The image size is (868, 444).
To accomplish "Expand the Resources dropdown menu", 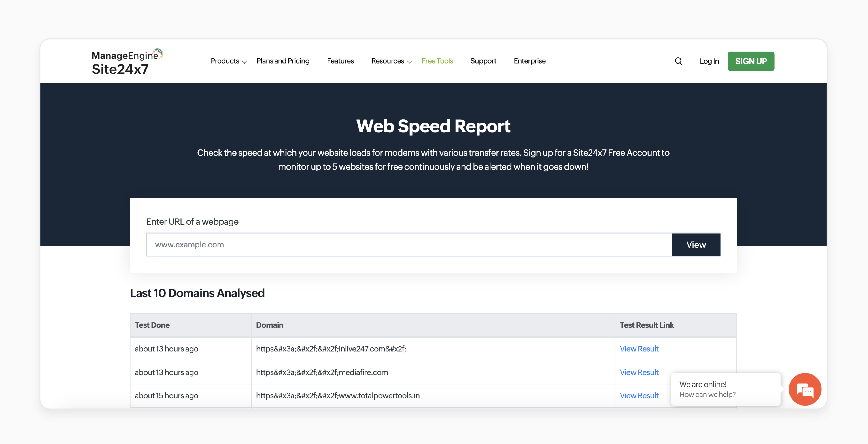I will click(x=391, y=61).
